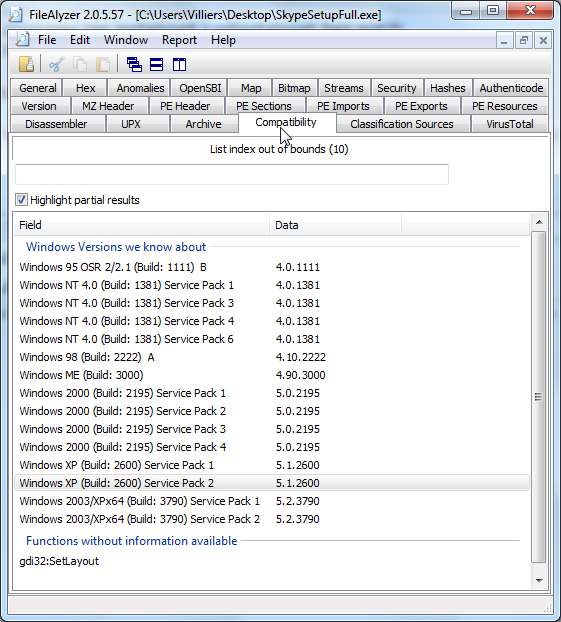Screen dimensions: 561x622
Task: Click the Field column header
Action: click(141, 225)
